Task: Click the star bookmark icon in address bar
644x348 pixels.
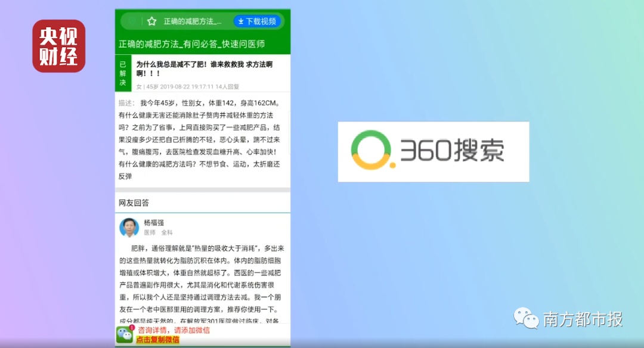Action: coord(151,21)
